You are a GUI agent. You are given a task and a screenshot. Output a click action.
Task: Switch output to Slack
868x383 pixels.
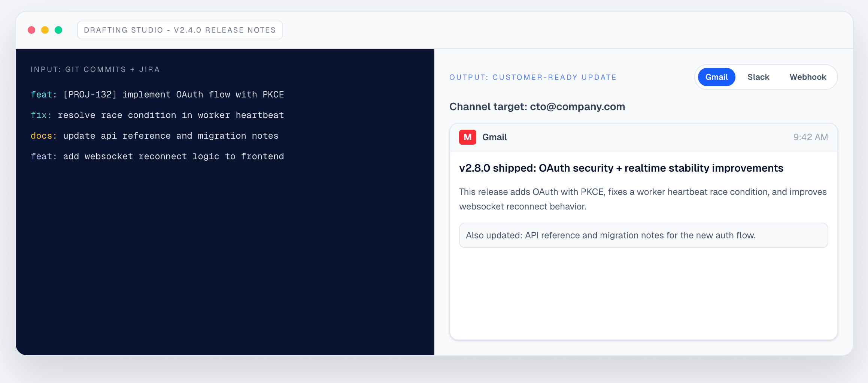[758, 77]
